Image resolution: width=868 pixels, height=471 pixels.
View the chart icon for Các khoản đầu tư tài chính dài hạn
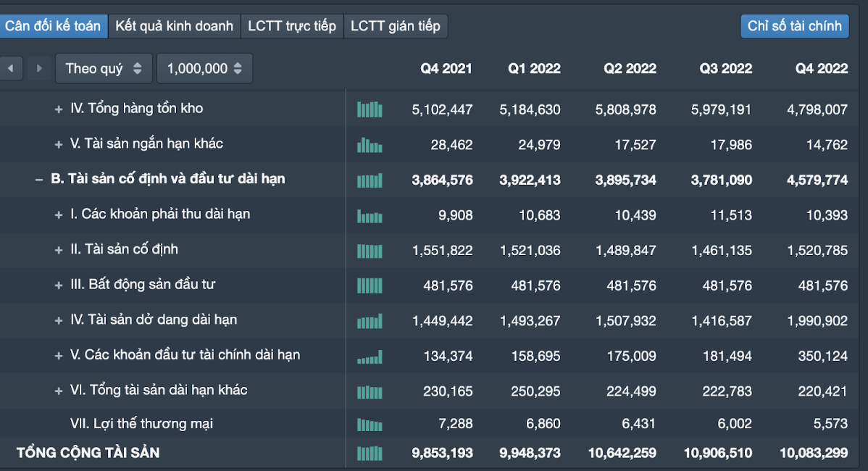tap(370, 356)
